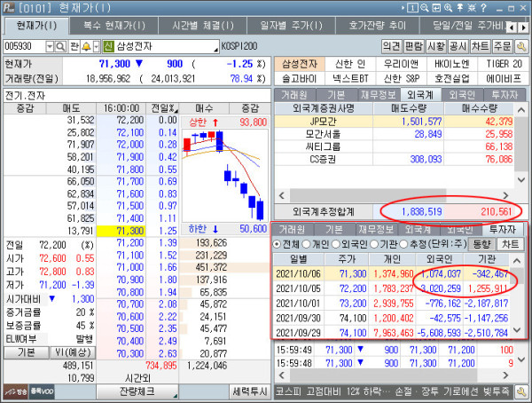Select 투자자 tab in upper panel
The image size is (532, 403).
tap(505, 95)
